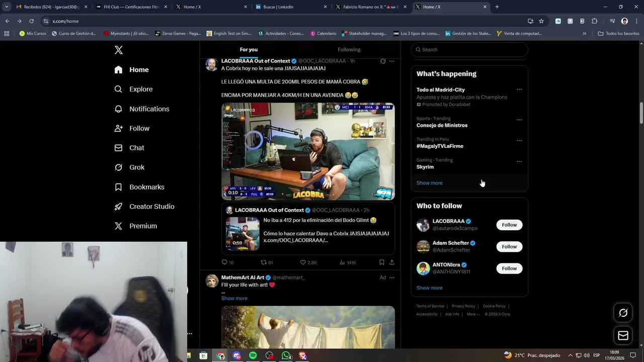Screen dimensions: 644x362
Task: Click the X search field
Action: click(x=469, y=49)
